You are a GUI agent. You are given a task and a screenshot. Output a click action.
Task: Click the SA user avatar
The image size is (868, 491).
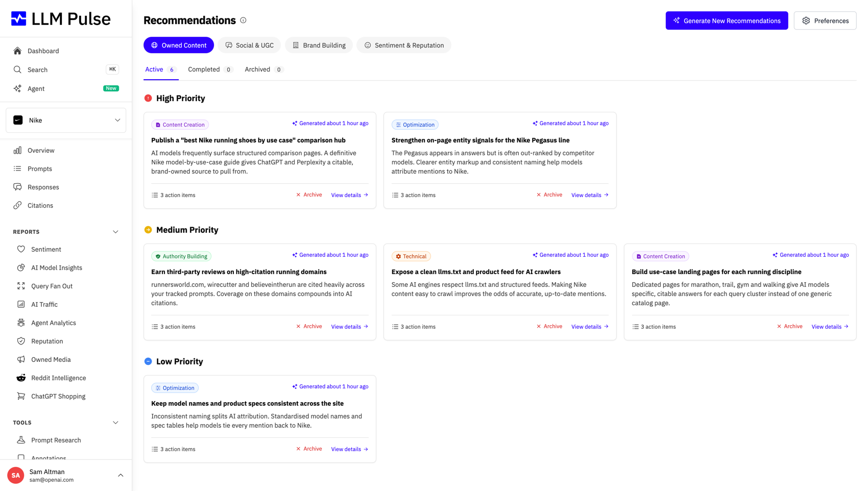[x=16, y=476]
